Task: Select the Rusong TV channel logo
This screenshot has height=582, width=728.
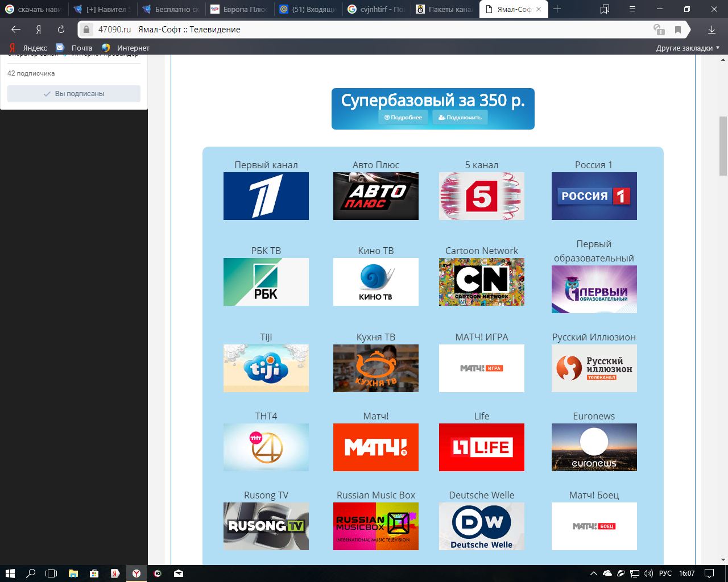Action: click(x=266, y=526)
